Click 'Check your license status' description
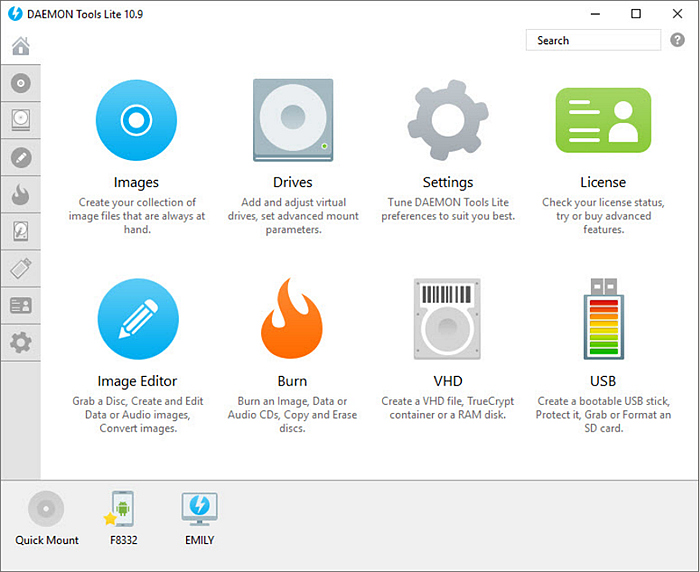Screen dimensions: 700x572 click(603, 216)
